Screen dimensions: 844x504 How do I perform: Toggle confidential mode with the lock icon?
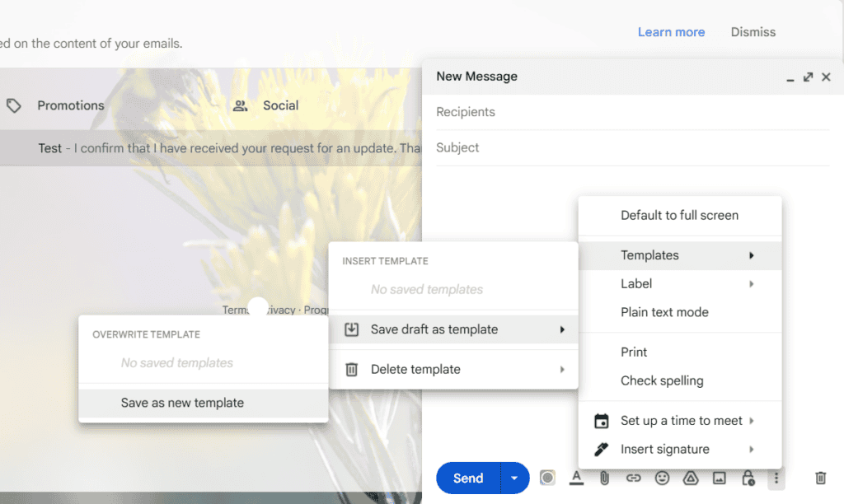(x=747, y=478)
